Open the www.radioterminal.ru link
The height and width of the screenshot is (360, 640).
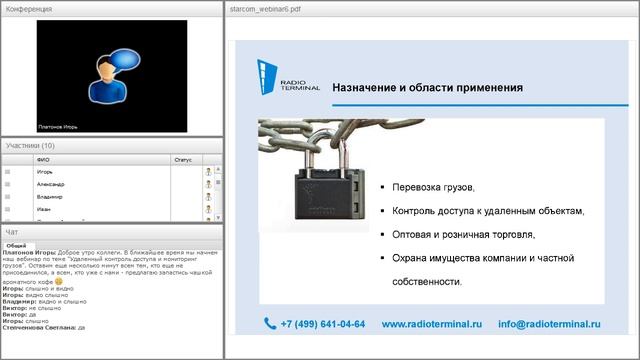(432, 324)
